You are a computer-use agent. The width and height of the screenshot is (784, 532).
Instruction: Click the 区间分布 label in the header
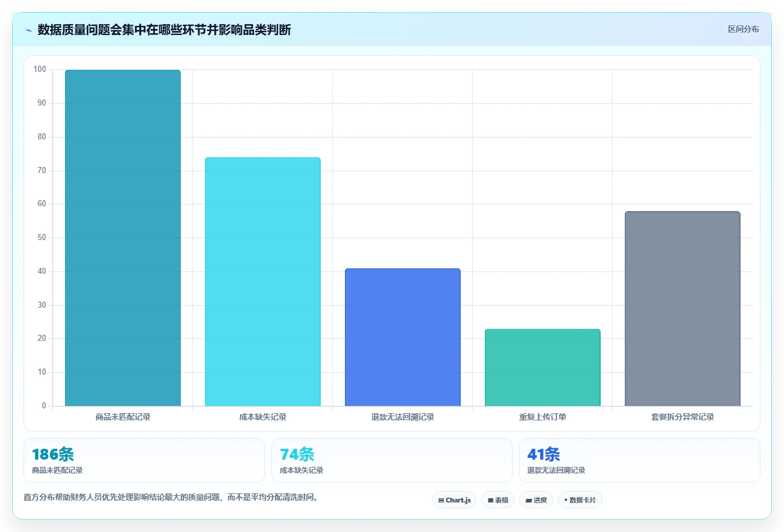pyautogui.click(x=743, y=30)
